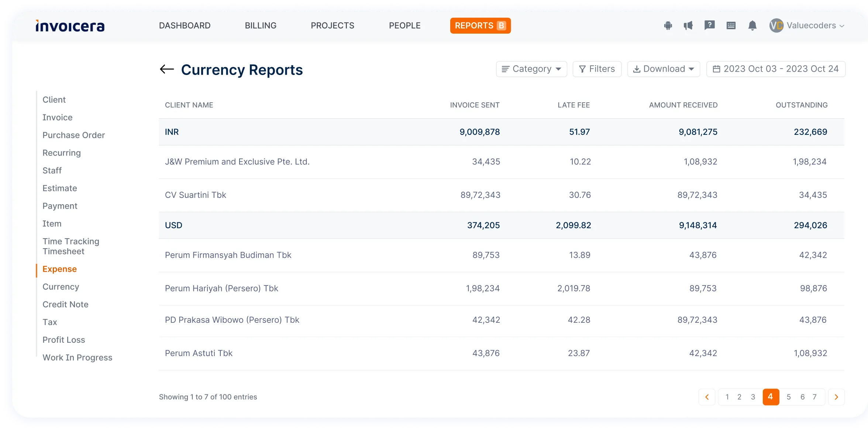The height and width of the screenshot is (431, 868).
Task: Click the Currency Reports heading
Action: (x=242, y=70)
